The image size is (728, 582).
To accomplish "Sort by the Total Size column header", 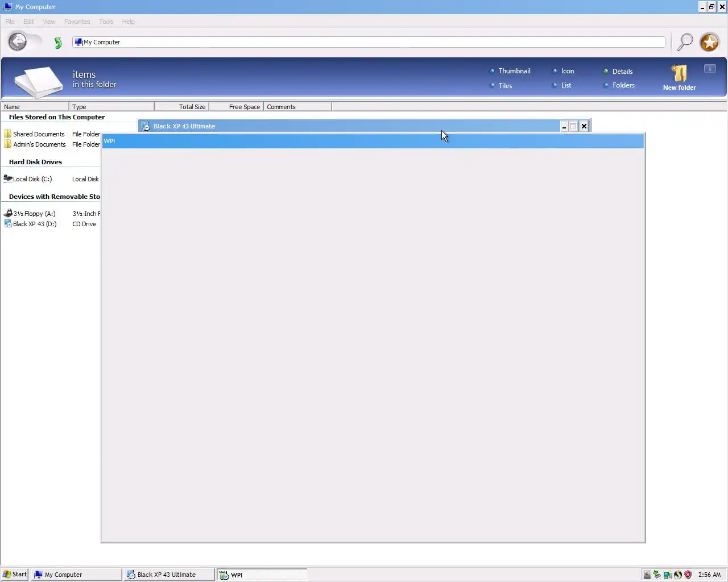I will (x=181, y=107).
